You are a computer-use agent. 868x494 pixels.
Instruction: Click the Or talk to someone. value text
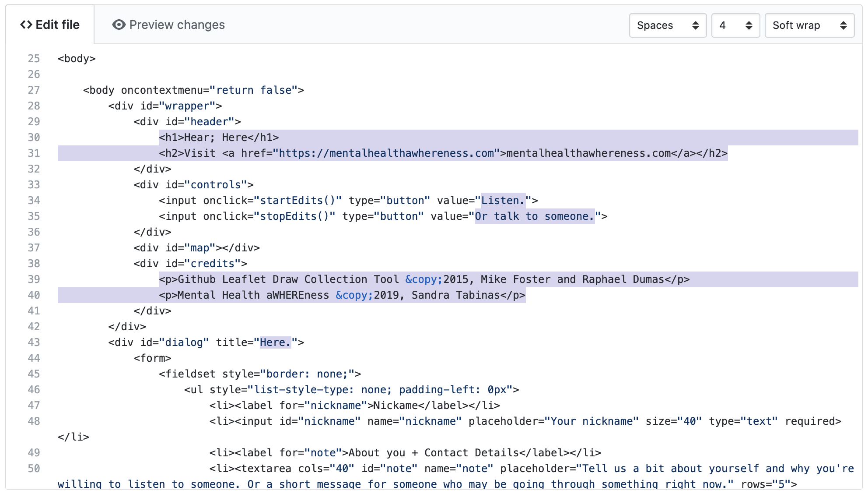[535, 216]
